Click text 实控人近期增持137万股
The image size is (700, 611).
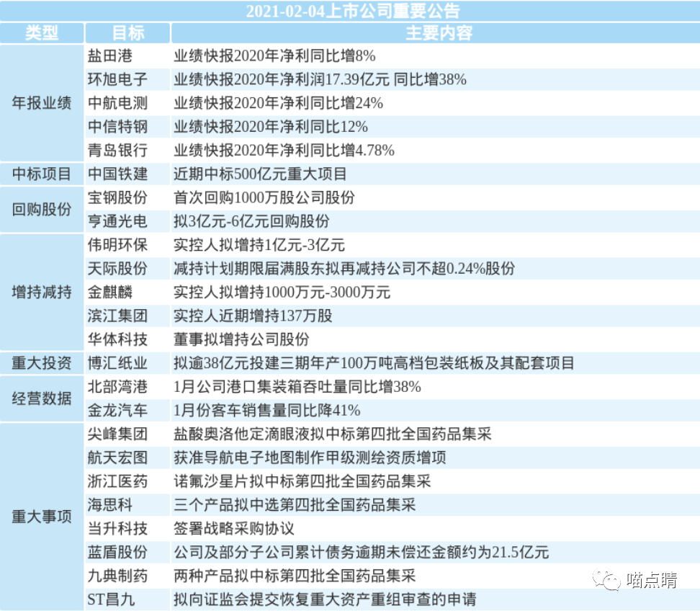pyautogui.click(x=253, y=316)
